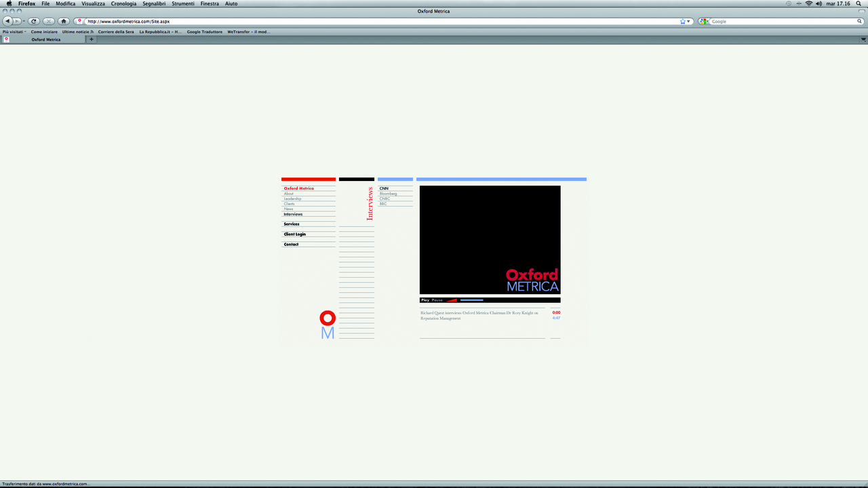Adjust the red volume wedge control
The height and width of the screenshot is (488, 868).
pos(452,300)
